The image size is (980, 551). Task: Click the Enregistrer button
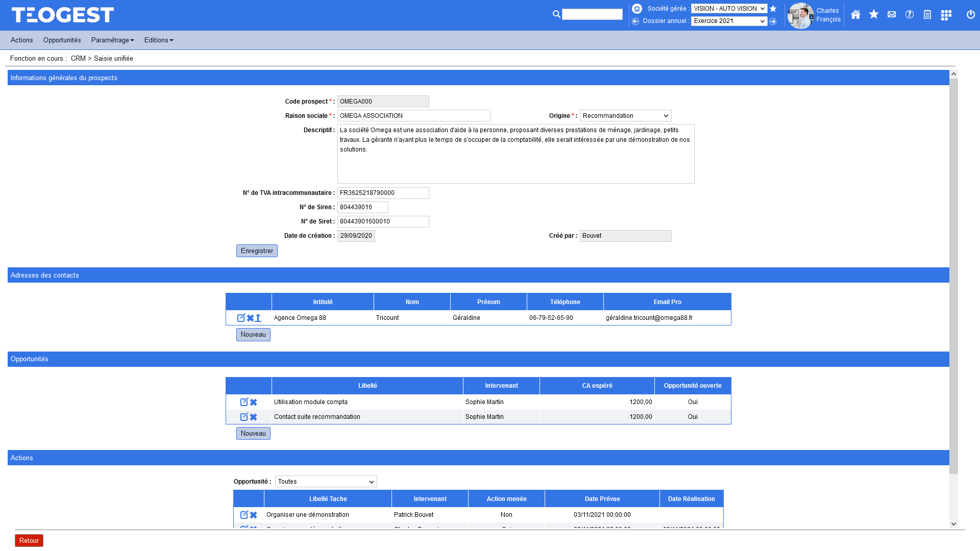tap(257, 251)
